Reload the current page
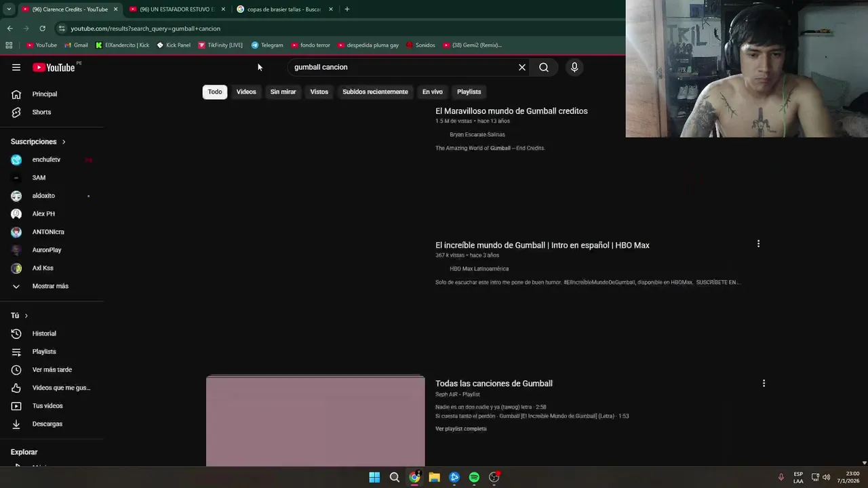 tap(42, 28)
